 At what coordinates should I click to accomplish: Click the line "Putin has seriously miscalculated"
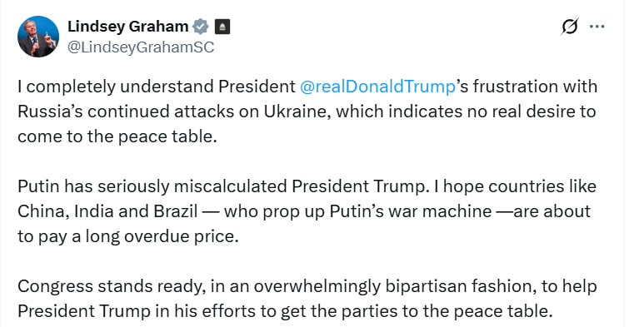coord(307,186)
